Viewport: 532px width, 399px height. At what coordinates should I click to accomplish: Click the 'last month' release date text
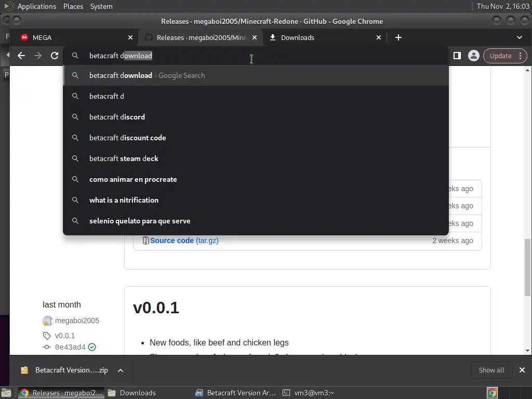pos(62,304)
